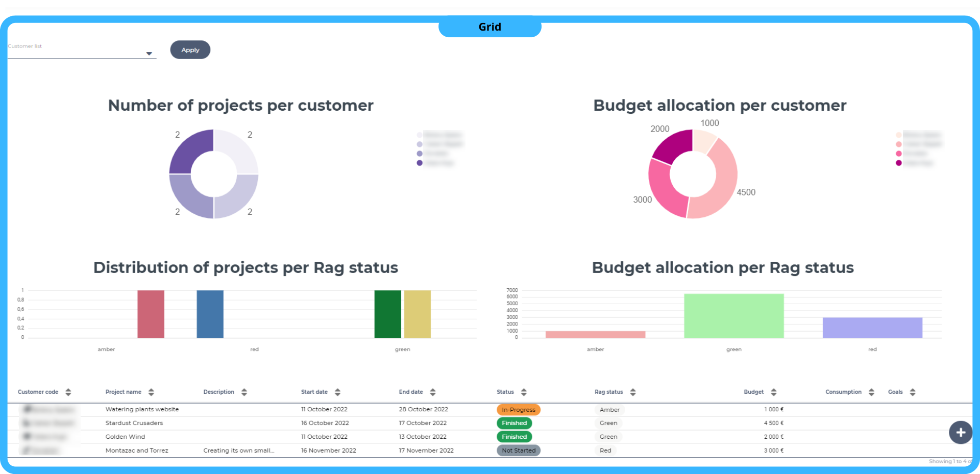This screenshot has width=980, height=474.
Task: Sort by Start date column arrows
Action: point(337,392)
